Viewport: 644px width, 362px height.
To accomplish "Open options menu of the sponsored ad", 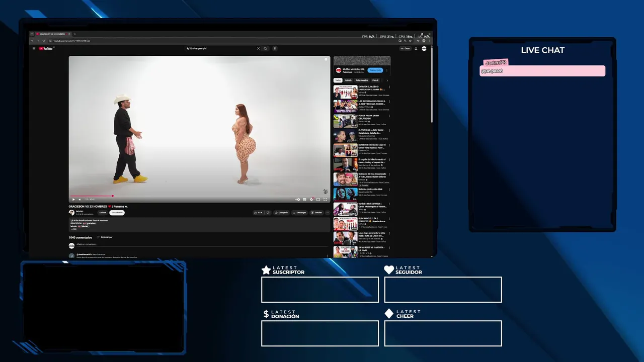I will (387, 70).
